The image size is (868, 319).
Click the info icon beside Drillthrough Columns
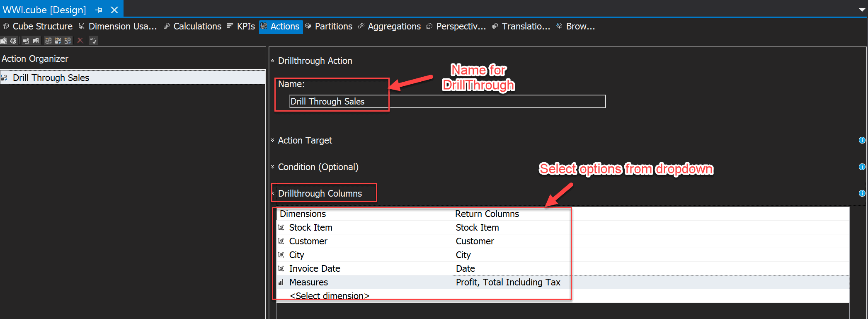tap(862, 193)
